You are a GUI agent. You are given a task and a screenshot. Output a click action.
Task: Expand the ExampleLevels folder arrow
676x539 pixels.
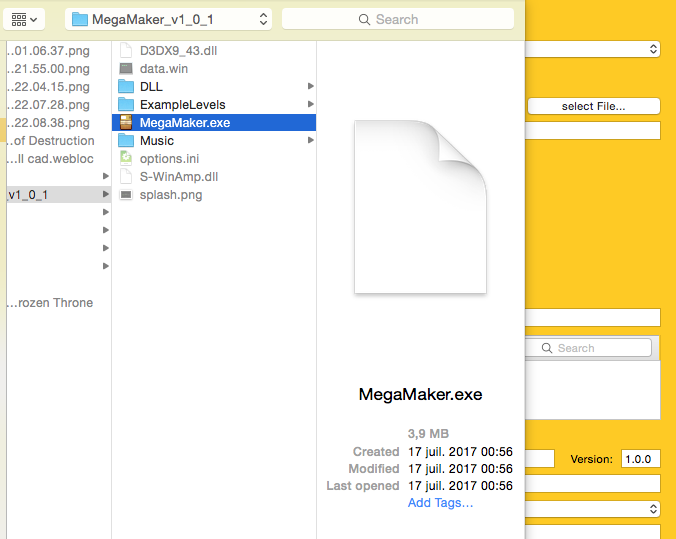[310, 104]
